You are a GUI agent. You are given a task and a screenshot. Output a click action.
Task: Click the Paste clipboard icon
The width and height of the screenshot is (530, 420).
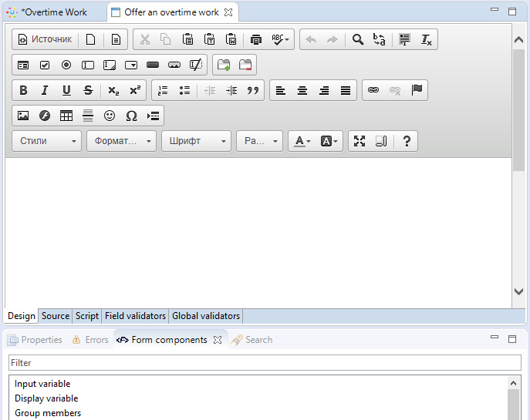187,39
